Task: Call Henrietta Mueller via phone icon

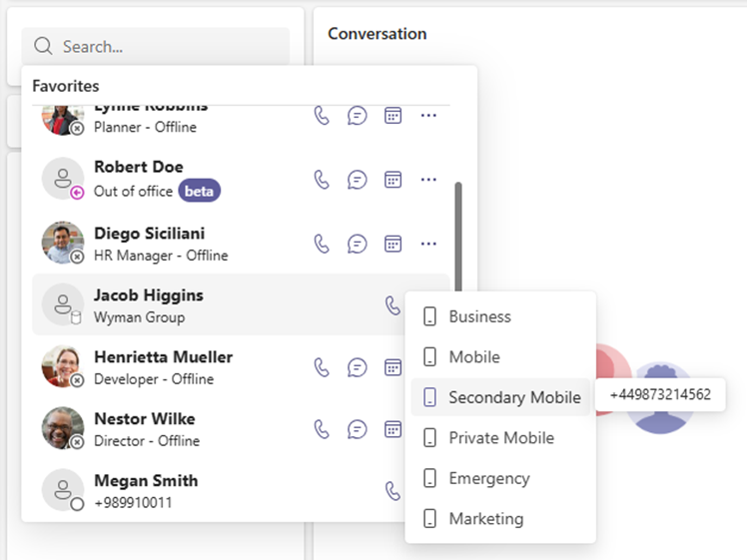Action: click(322, 367)
